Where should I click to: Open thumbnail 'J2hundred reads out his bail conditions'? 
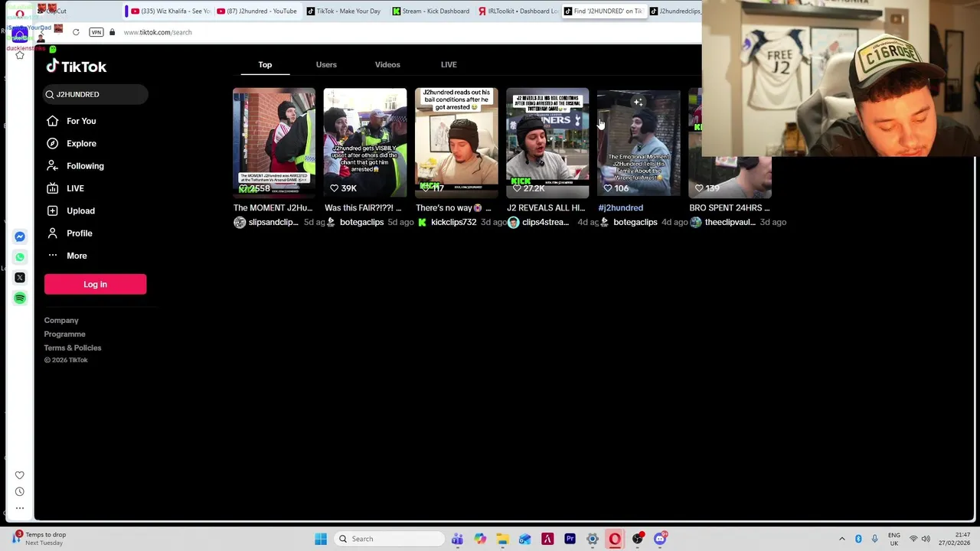pyautogui.click(x=456, y=143)
